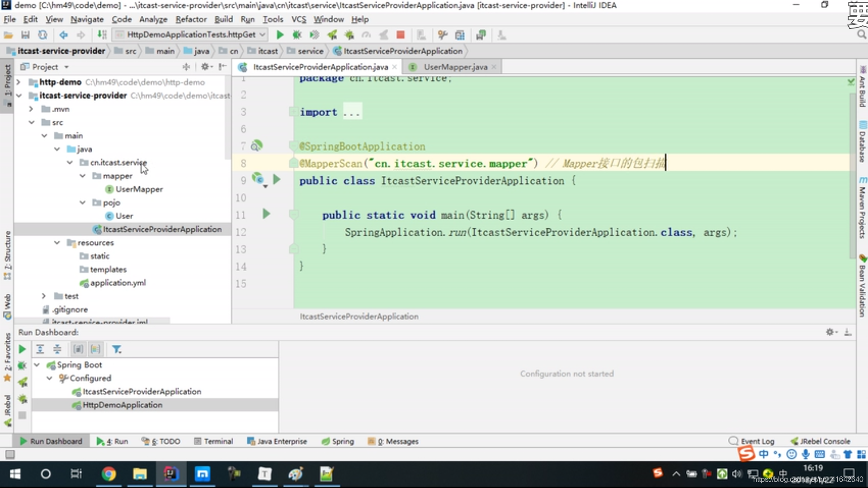This screenshot has height=488, width=868.
Task: Navigate forward with the right arrow
Action: click(x=81, y=35)
